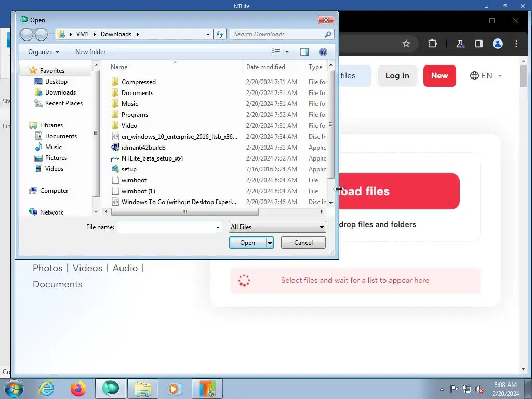The height and width of the screenshot is (399, 532).
Task: Expand recent pages arrow beside navigation buttons
Action: point(51,34)
